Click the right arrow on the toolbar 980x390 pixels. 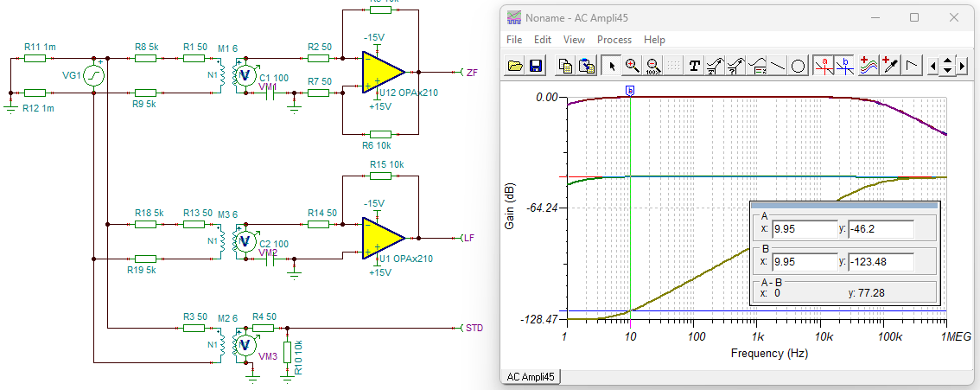coord(963,67)
